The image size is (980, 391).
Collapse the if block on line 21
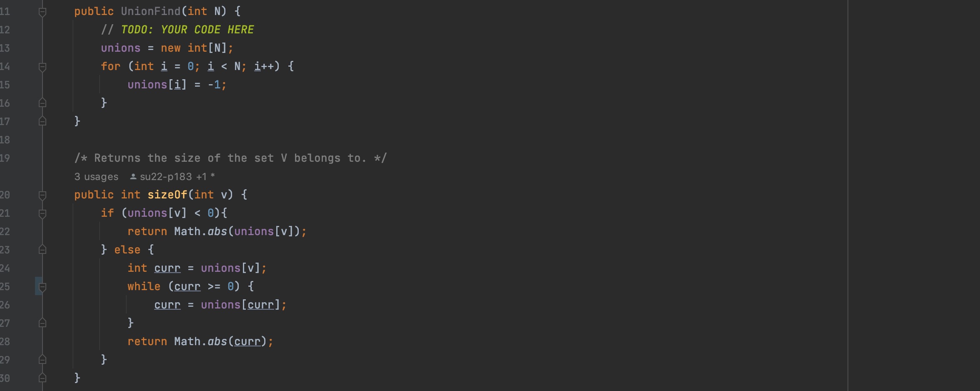click(42, 213)
